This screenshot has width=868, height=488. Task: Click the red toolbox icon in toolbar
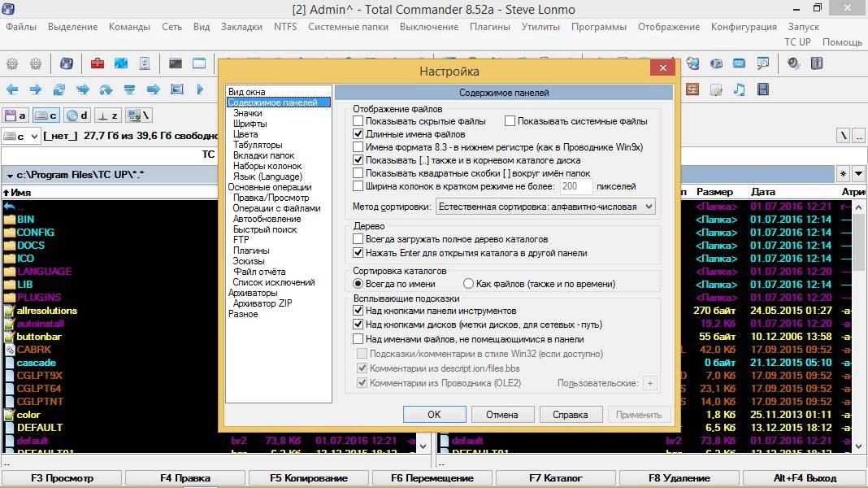[98, 63]
